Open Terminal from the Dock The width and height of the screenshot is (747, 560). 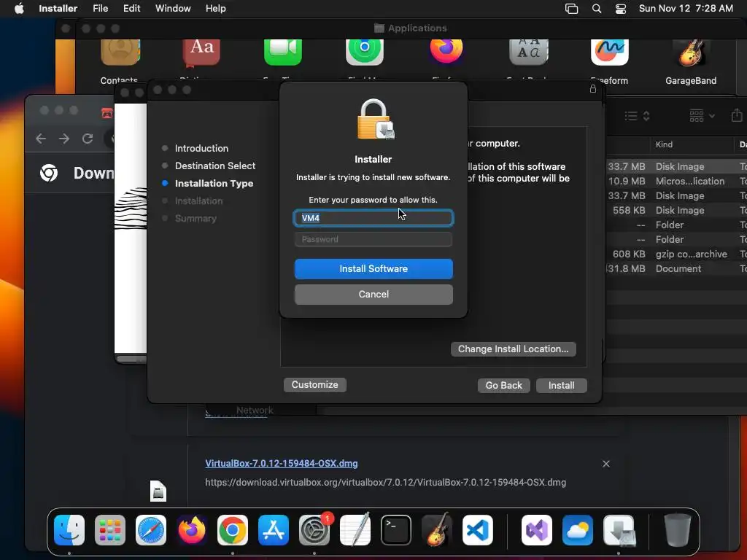pos(396,530)
